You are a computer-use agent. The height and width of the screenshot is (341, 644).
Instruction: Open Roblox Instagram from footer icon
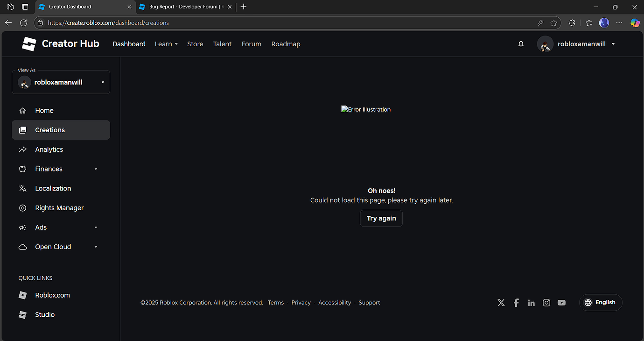click(x=546, y=302)
